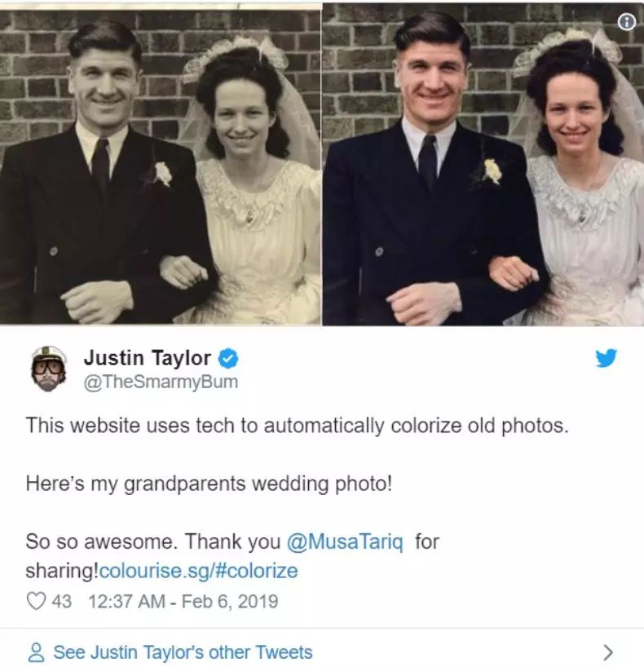Open the @TheSmarmyBum handle
Image resolution: width=644 pixels, height=667 pixels.
pyautogui.click(x=161, y=382)
